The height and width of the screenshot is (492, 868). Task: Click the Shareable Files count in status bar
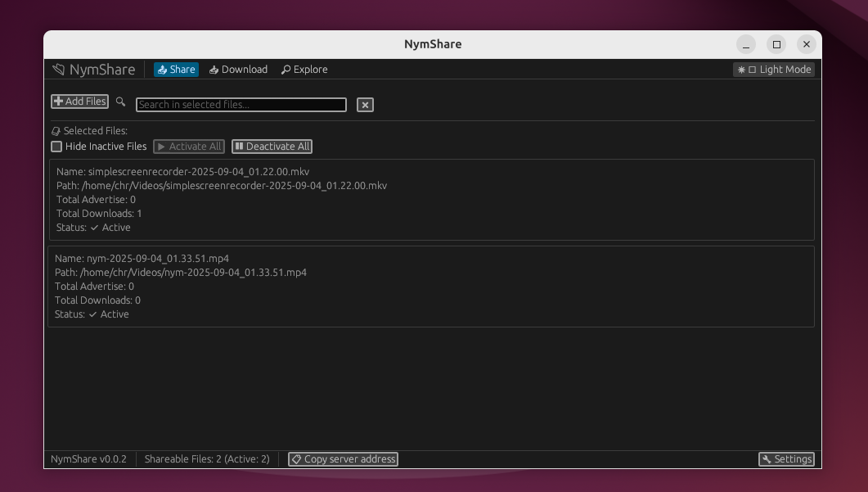(207, 459)
